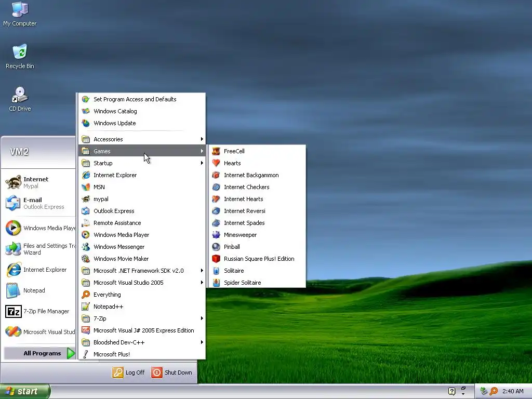
Task: Click the Start button
Action: pyautogui.click(x=24, y=392)
